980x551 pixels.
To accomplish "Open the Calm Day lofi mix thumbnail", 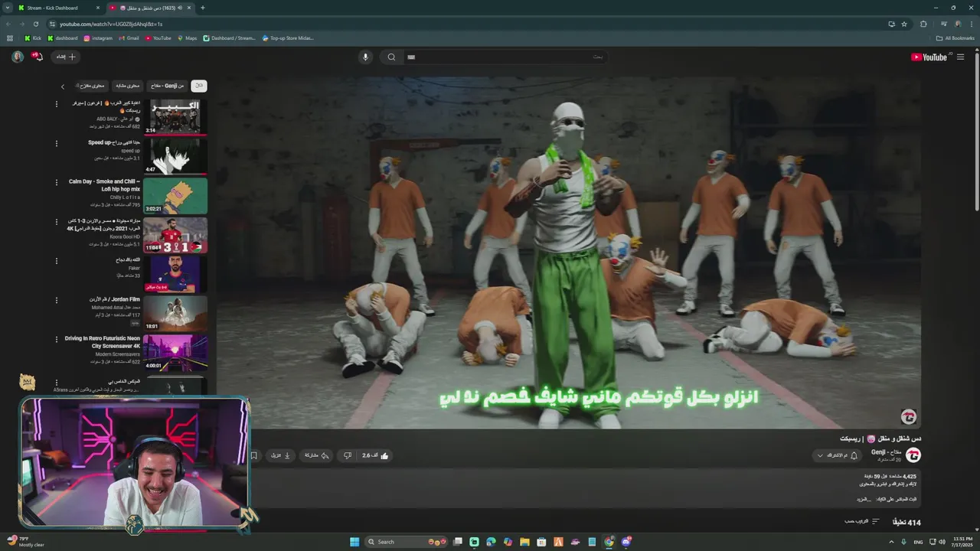I will 175,196.
